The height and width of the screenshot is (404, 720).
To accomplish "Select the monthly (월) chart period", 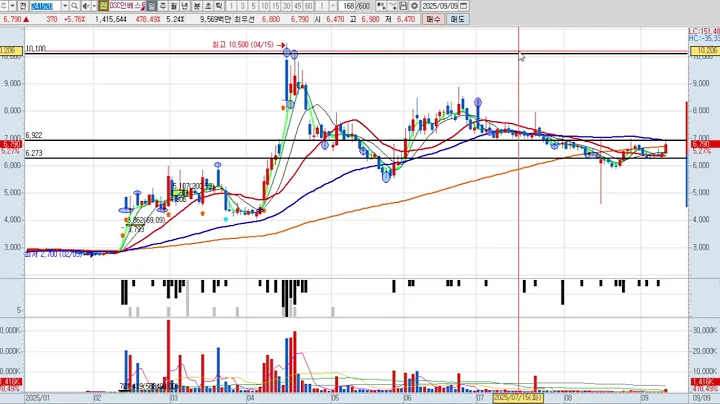I will click(x=174, y=6).
